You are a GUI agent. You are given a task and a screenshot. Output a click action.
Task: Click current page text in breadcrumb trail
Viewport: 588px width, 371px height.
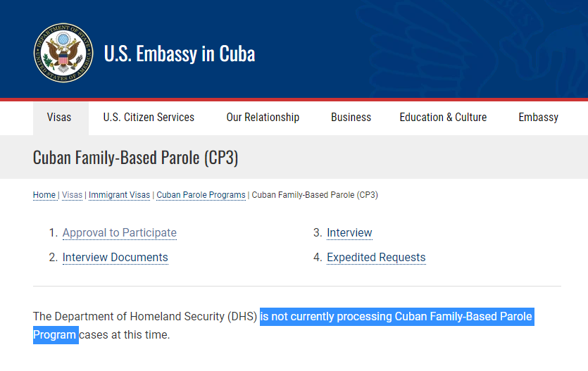[x=315, y=195]
